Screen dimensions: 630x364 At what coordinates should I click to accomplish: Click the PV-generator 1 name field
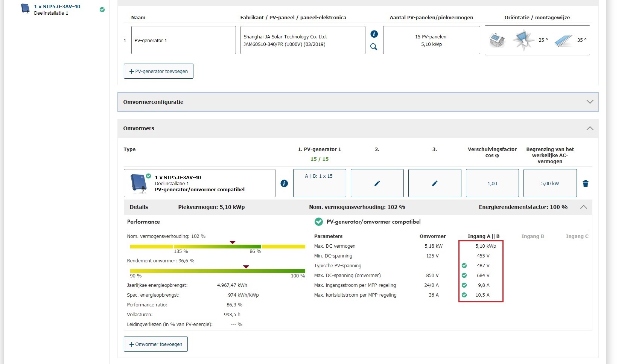pyautogui.click(x=183, y=40)
